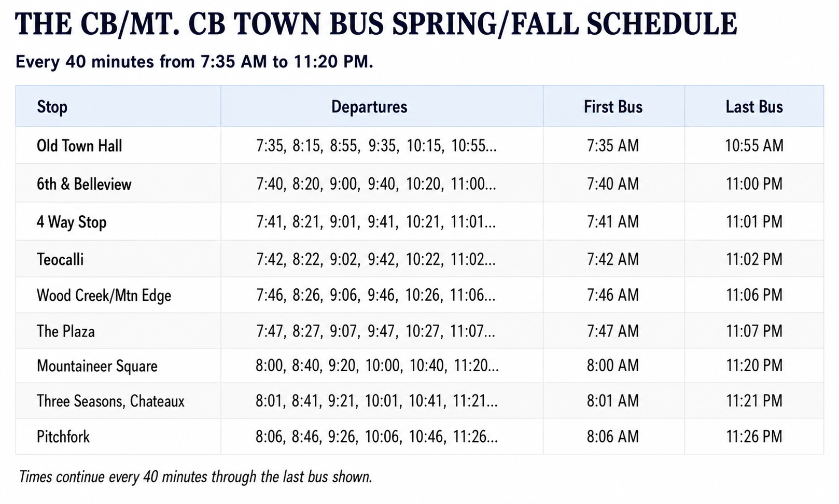Click the 'Times continue' footnote text
This screenshot has height=504, width=839.
[x=195, y=477]
